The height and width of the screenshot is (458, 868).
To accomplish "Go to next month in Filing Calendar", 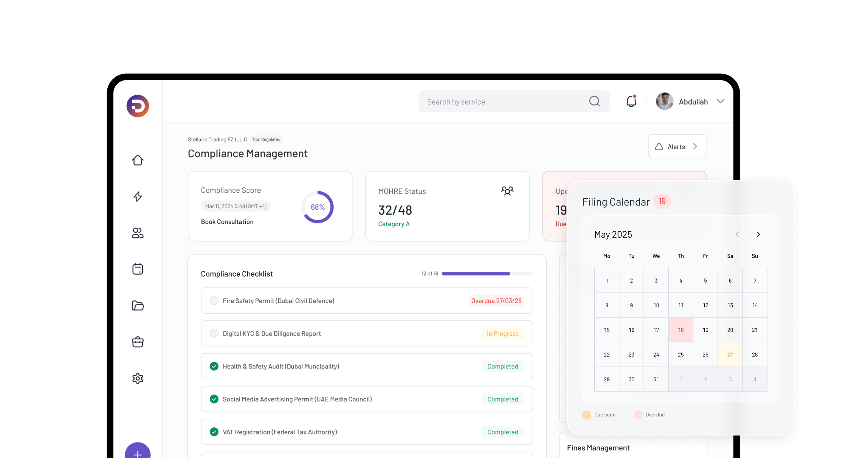I will click(758, 234).
